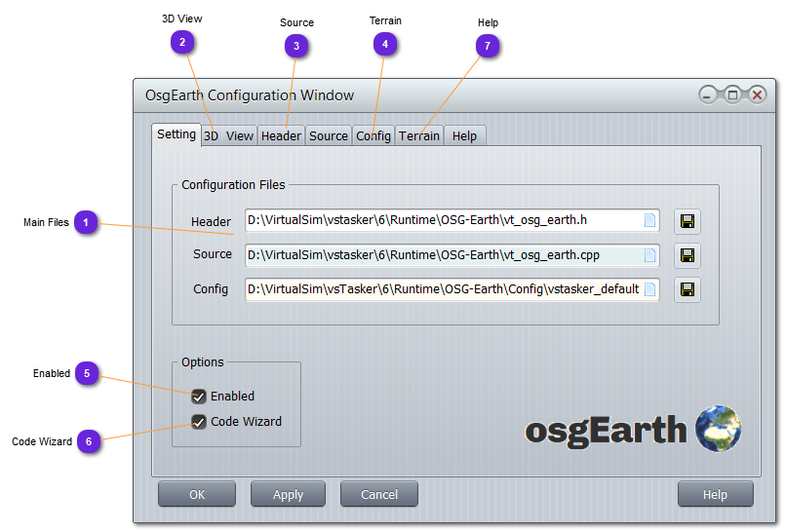Go to the Config tab
Image resolution: width=785 pixels, height=532 pixels.
point(373,136)
